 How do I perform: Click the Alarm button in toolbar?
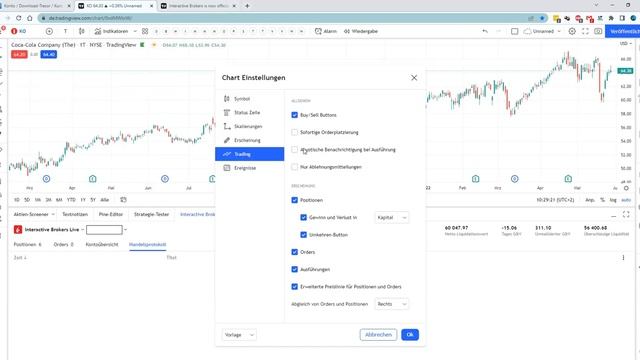pyautogui.click(x=326, y=31)
